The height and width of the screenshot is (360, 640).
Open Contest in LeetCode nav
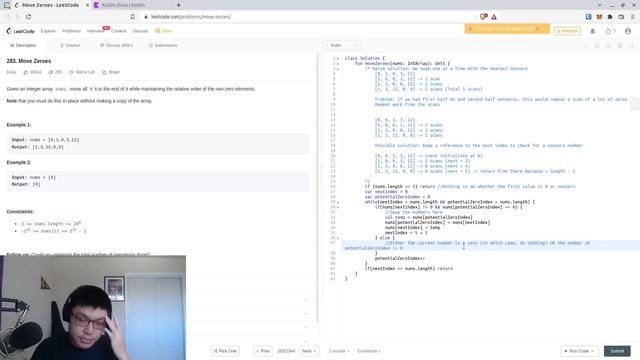pos(118,31)
